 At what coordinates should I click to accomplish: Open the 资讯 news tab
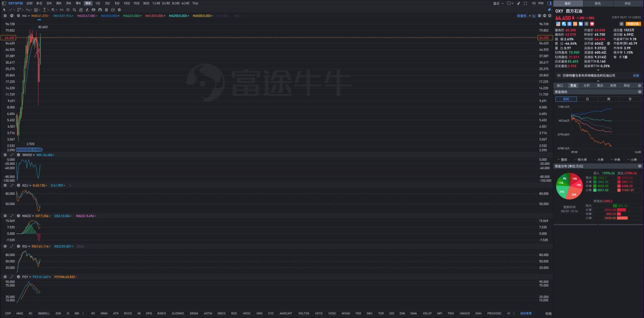tap(598, 3)
